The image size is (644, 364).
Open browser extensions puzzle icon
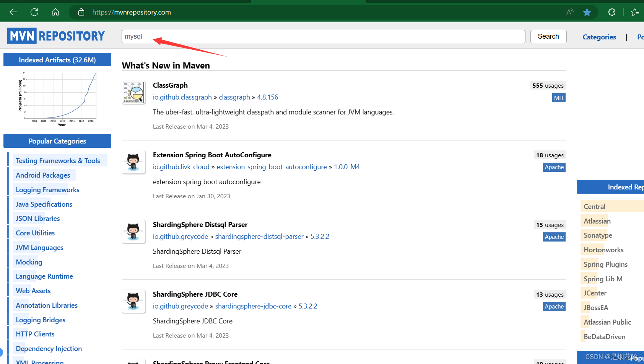(x=611, y=12)
